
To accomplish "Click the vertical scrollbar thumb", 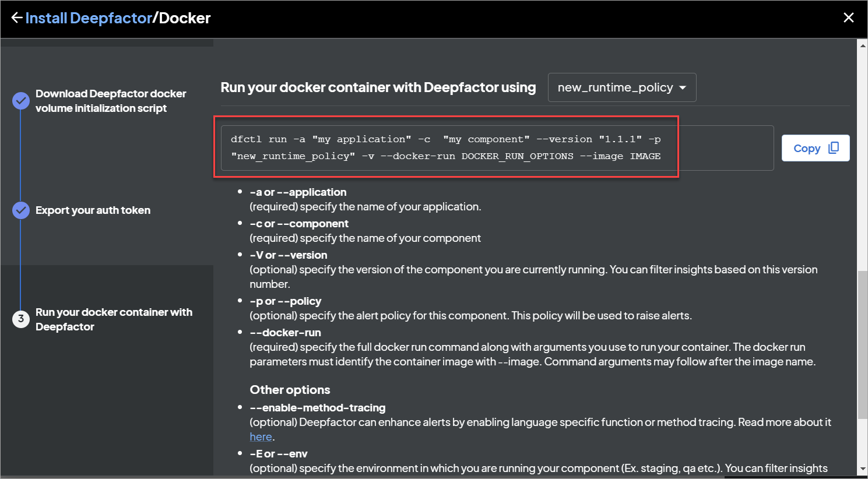I will pyautogui.click(x=862, y=345).
